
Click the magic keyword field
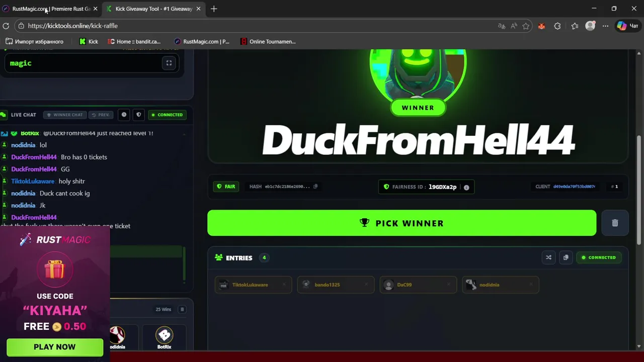(x=92, y=63)
